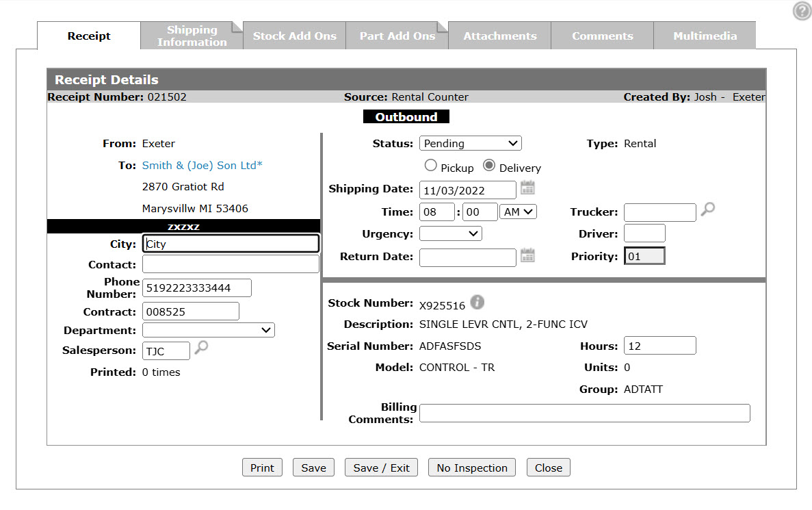This screenshot has width=812, height=510.
Task: Select Source Rental Counter text
Action: 406,97
